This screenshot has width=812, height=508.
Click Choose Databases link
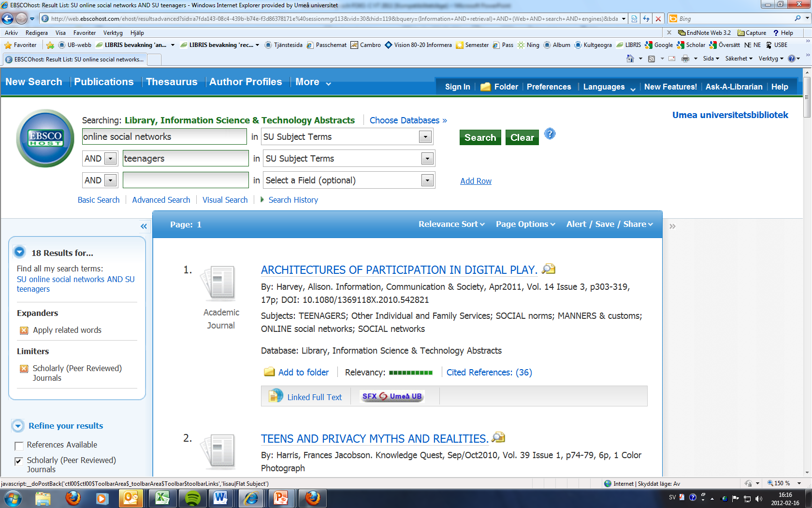coord(408,120)
